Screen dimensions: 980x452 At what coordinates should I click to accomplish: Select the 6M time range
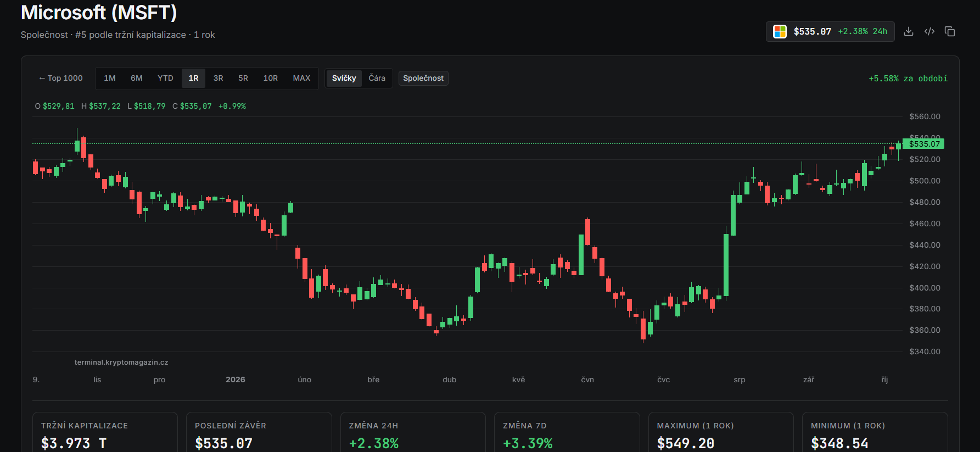tap(137, 78)
